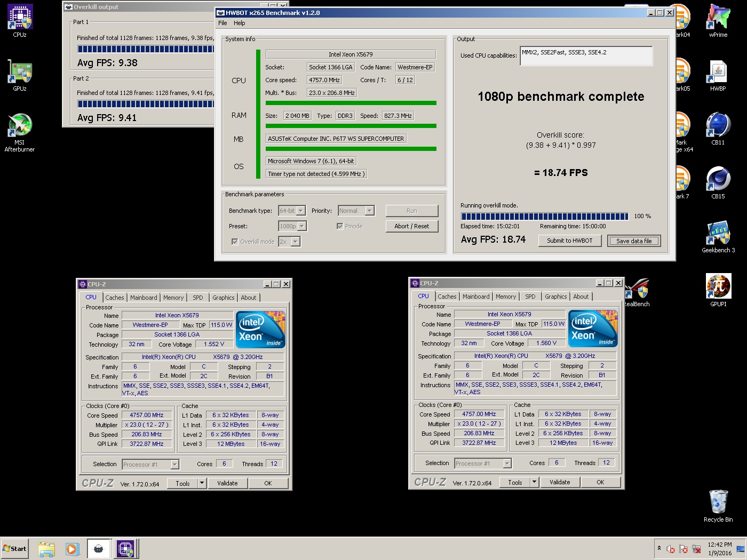Switch to SPD tab in left CPU-Z
The height and width of the screenshot is (560, 747).
point(198,298)
